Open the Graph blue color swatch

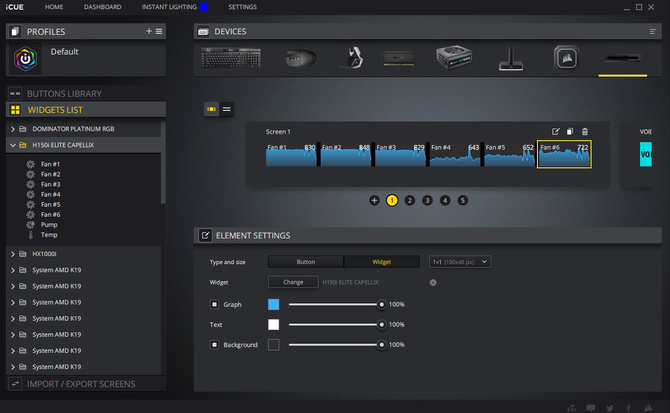point(273,304)
